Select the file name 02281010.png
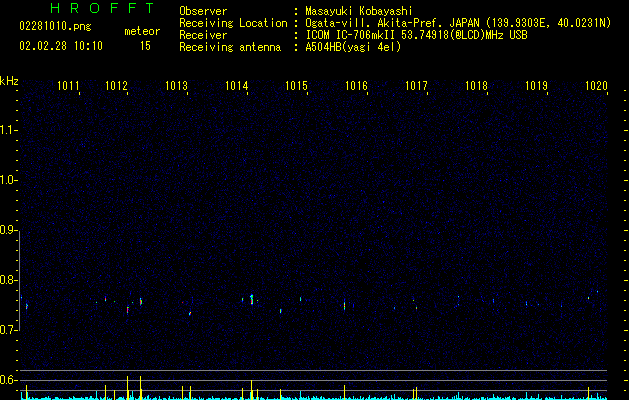 tap(55, 27)
